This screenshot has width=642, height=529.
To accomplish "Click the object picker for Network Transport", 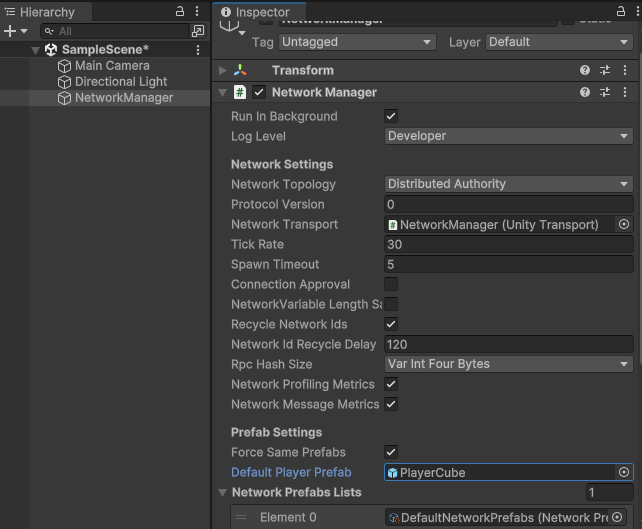I will click(x=624, y=225).
